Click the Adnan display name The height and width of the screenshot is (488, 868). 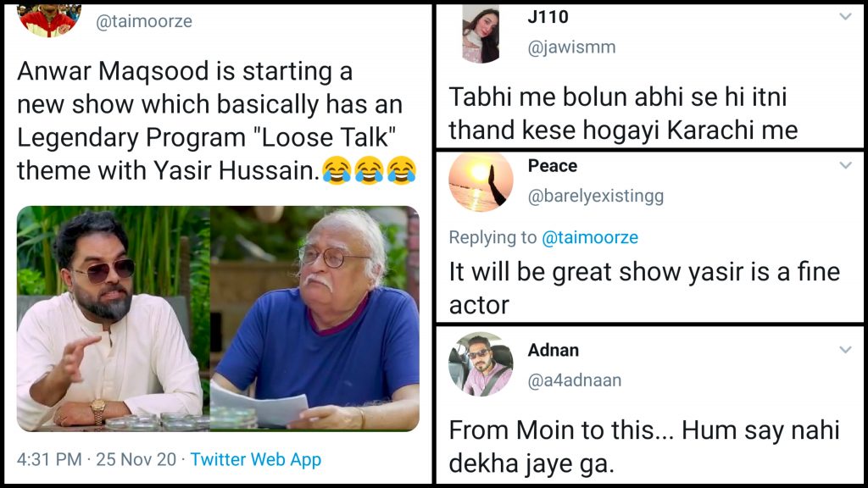(x=553, y=350)
